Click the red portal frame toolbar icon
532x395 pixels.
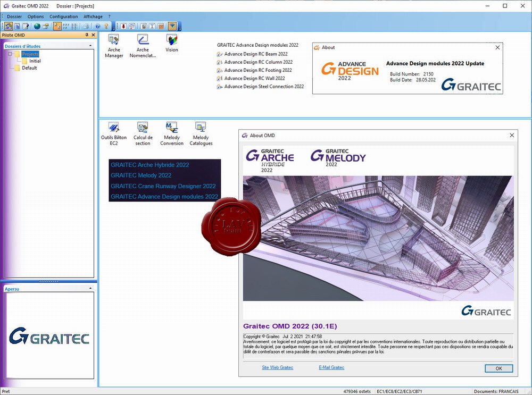132,26
